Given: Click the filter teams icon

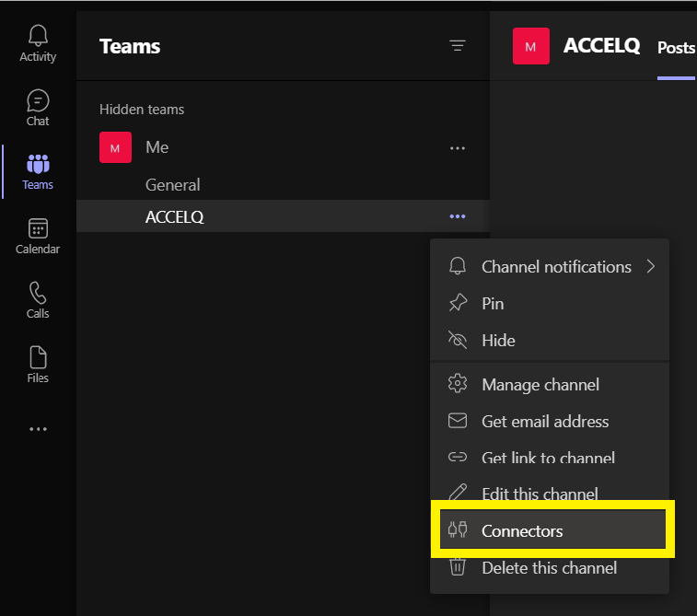Looking at the screenshot, I should pos(458,46).
